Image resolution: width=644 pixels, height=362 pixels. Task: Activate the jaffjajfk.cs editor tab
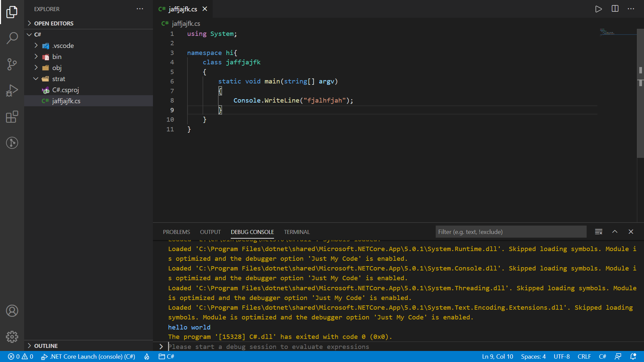(x=183, y=9)
